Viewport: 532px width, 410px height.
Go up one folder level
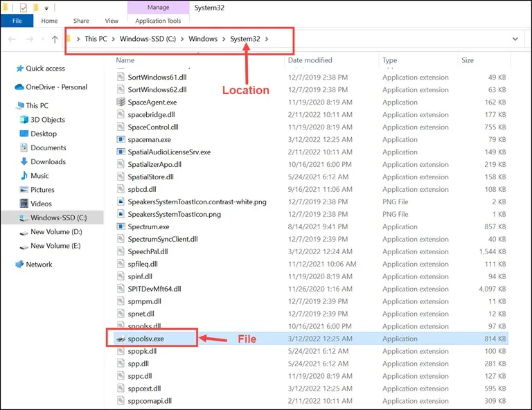click(x=55, y=39)
